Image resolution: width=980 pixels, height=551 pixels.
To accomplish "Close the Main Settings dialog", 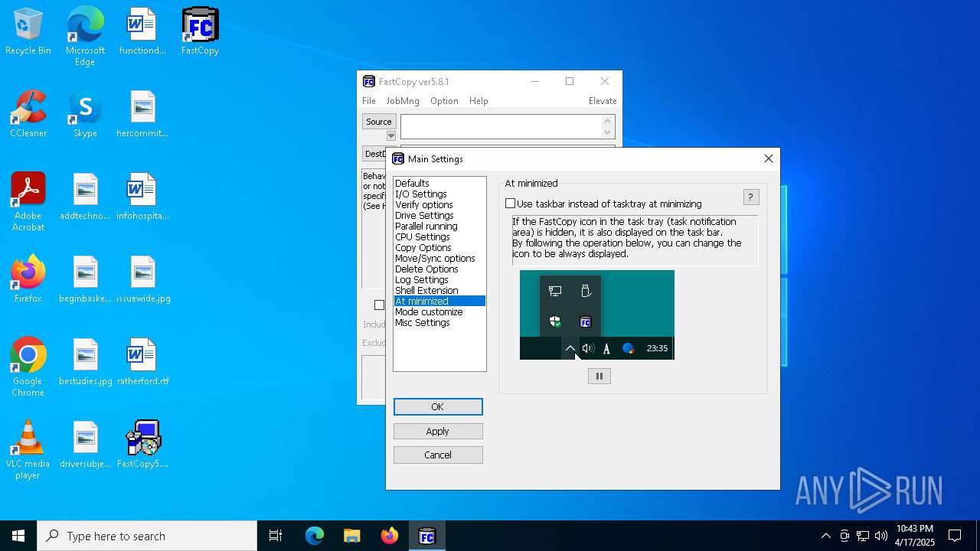I will tap(769, 158).
